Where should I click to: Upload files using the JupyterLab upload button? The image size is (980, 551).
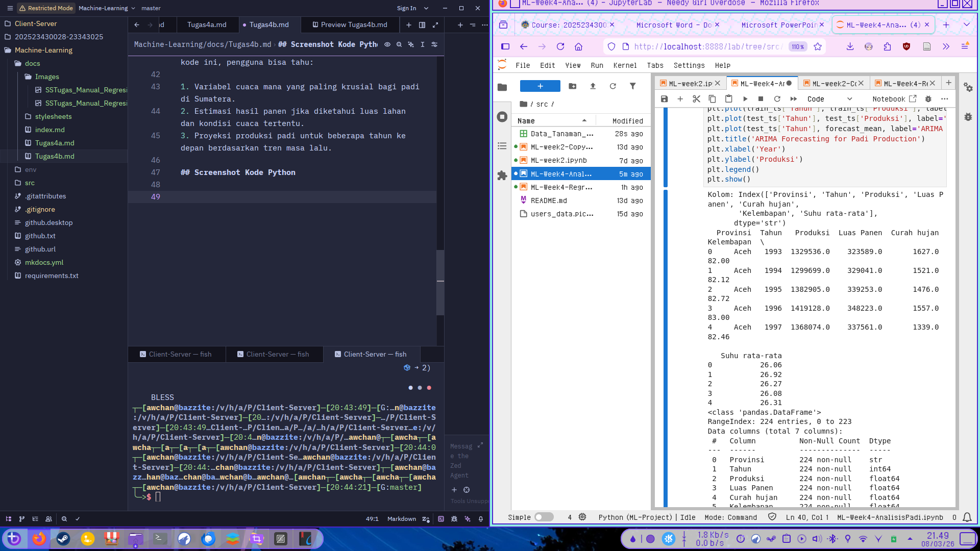point(593,86)
